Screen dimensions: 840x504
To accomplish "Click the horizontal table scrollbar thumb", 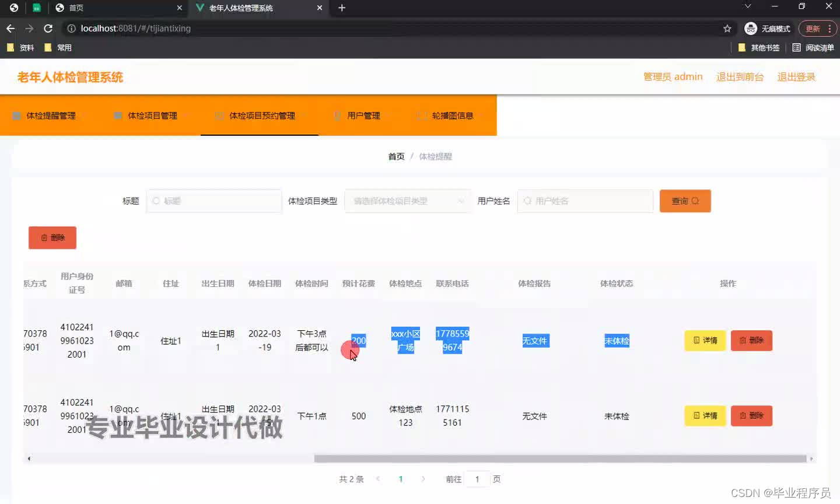I will point(560,459).
